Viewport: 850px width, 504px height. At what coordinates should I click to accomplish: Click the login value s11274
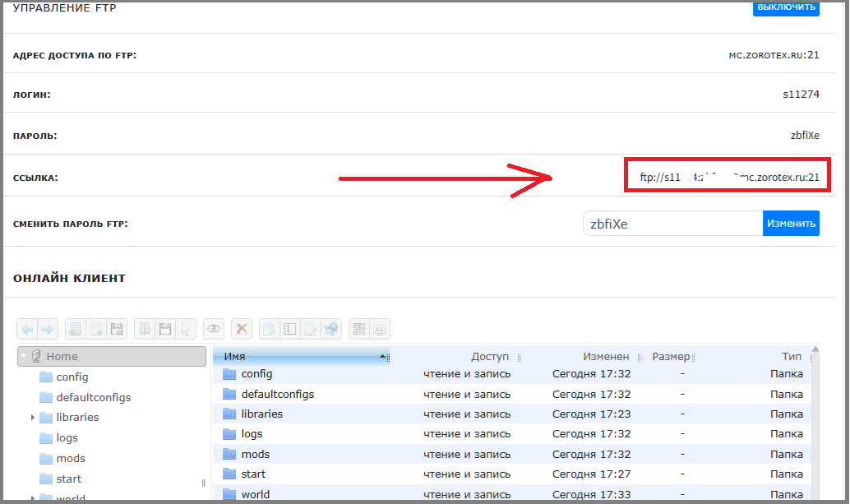(801, 95)
